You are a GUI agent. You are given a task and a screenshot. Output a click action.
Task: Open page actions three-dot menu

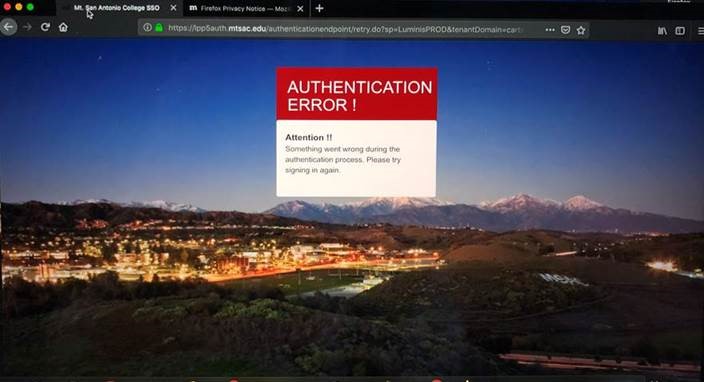[x=550, y=30]
